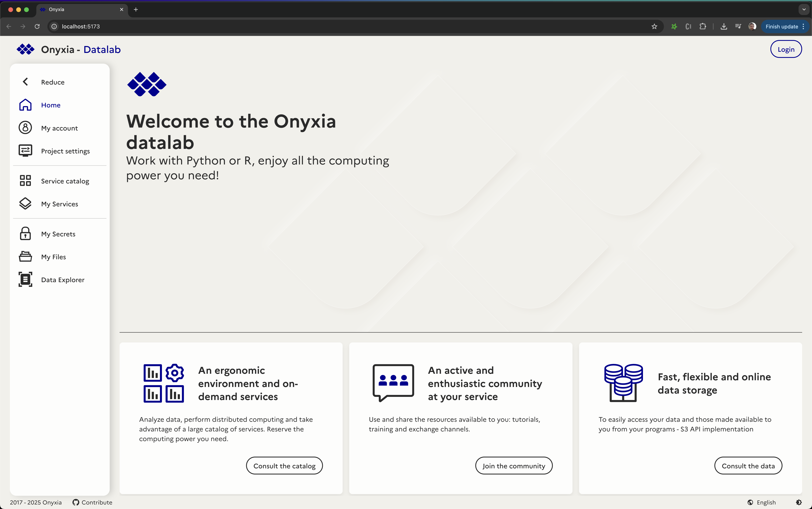Click the Join the community button
The width and height of the screenshot is (812, 509).
point(513,466)
